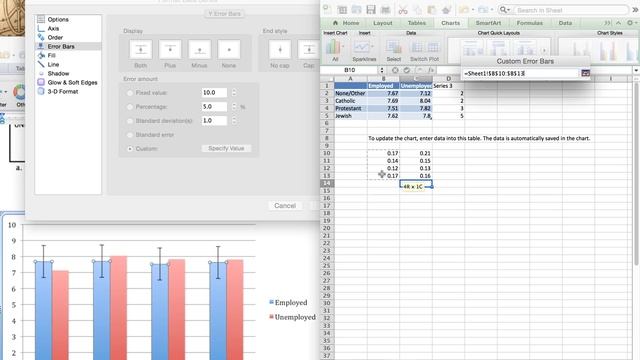Click the Custom Error Bars range field
Screen dimensions: 640x360
tap(521, 73)
